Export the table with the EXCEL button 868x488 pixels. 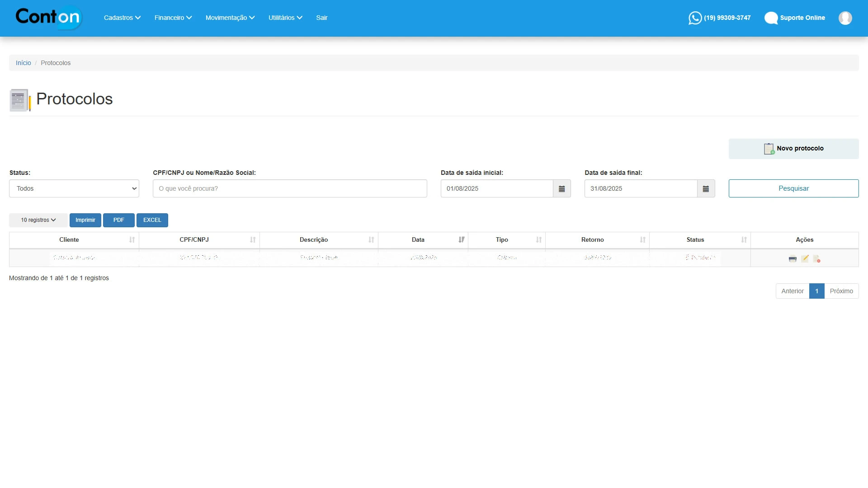[152, 220]
